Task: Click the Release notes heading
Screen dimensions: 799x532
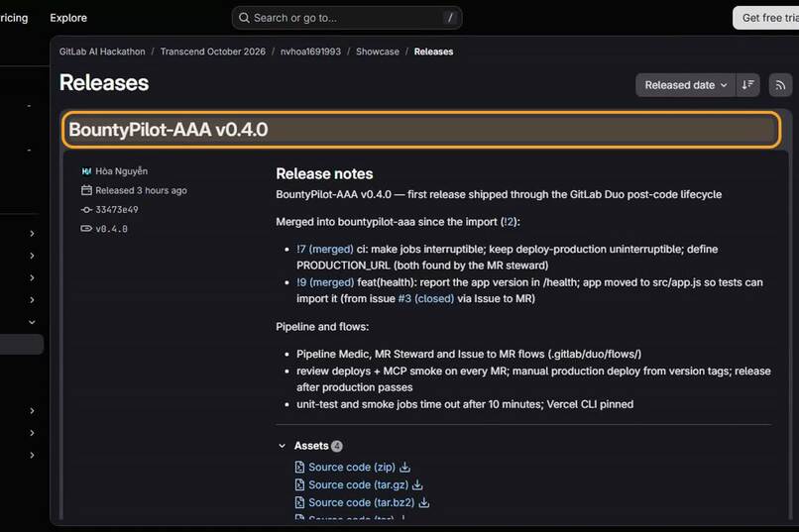Action: 324,173
